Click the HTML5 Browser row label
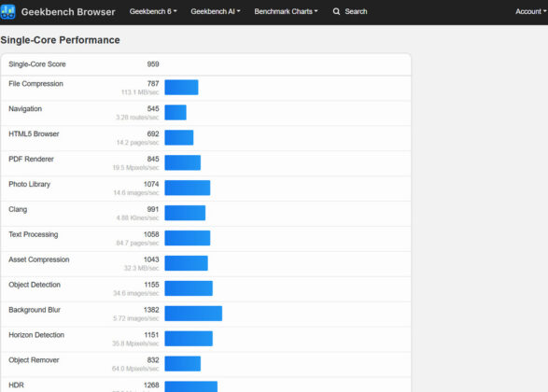 coord(34,134)
